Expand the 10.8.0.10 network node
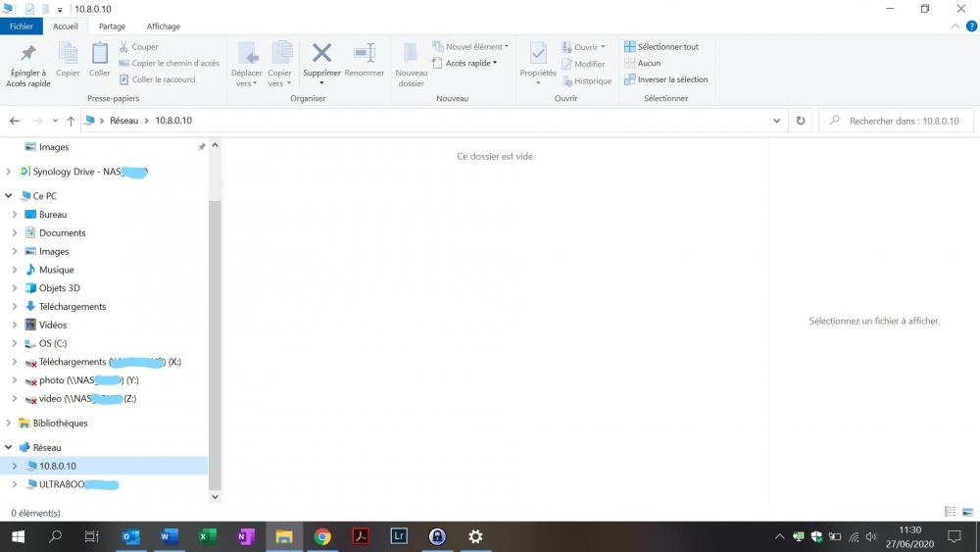Image resolution: width=980 pixels, height=552 pixels. click(x=15, y=466)
